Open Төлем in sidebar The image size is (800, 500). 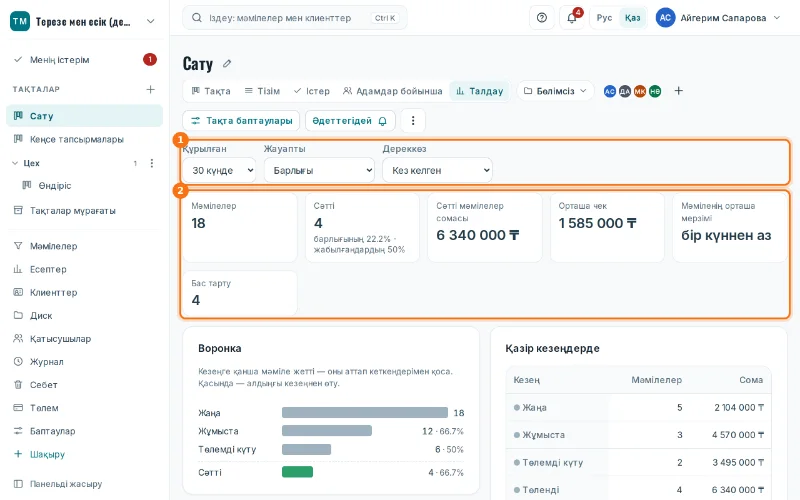pyautogui.click(x=84, y=408)
